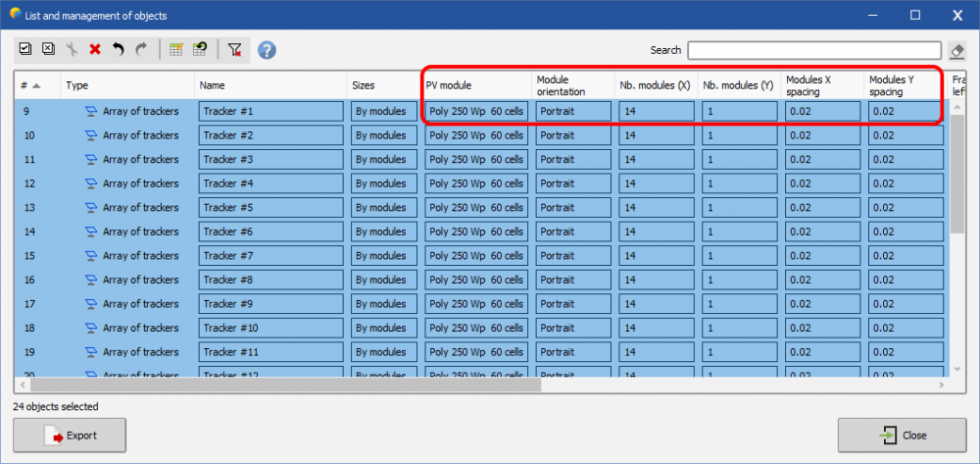The width and height of the screenshot is (980, 464).
Task: Sort by the # column header
Action: coord(36,85)
